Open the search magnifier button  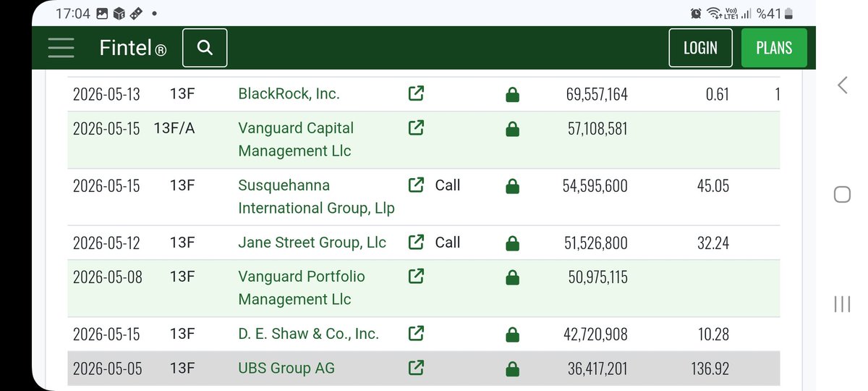[205, 48]
